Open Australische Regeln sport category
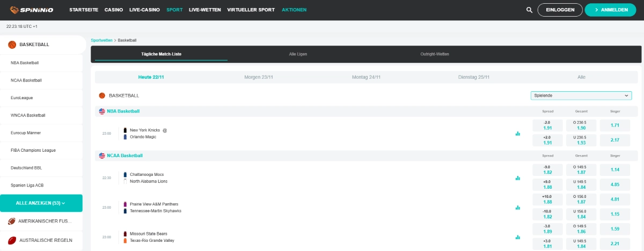This screenshot has width=644, height=251. click(41, 240)
